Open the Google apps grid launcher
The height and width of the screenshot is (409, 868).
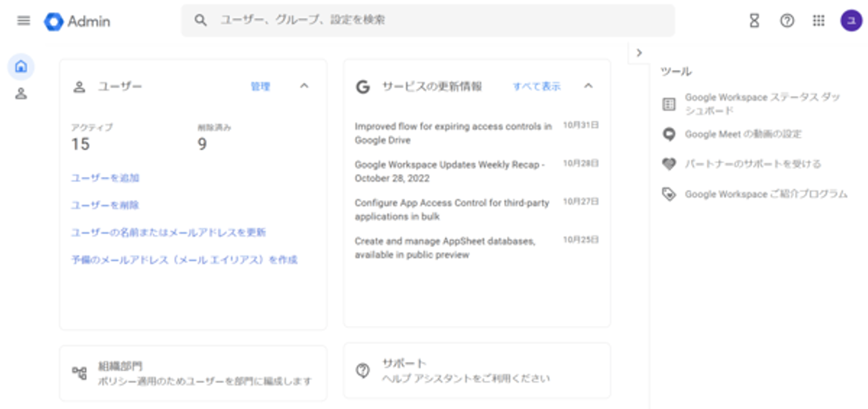point(819,21)
